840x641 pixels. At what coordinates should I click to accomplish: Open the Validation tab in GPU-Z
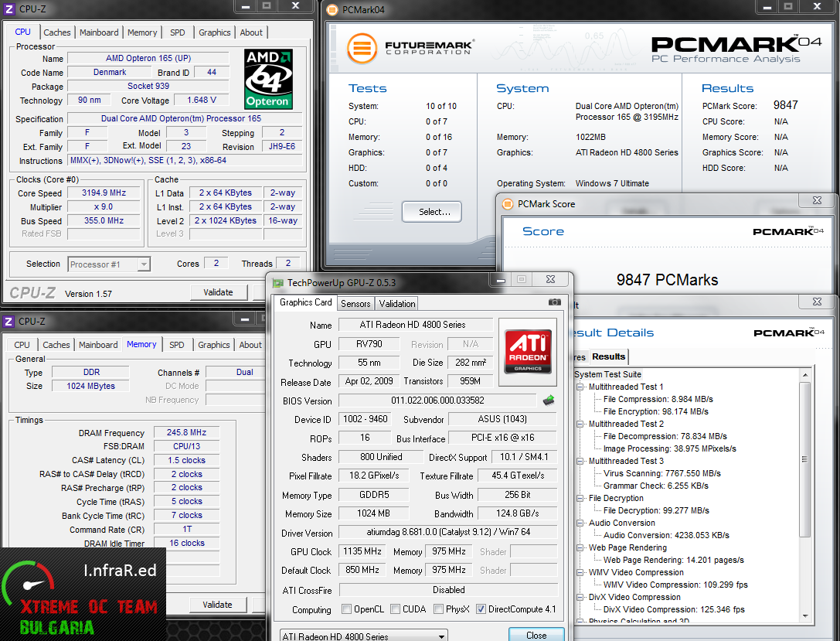click(397, 304)
